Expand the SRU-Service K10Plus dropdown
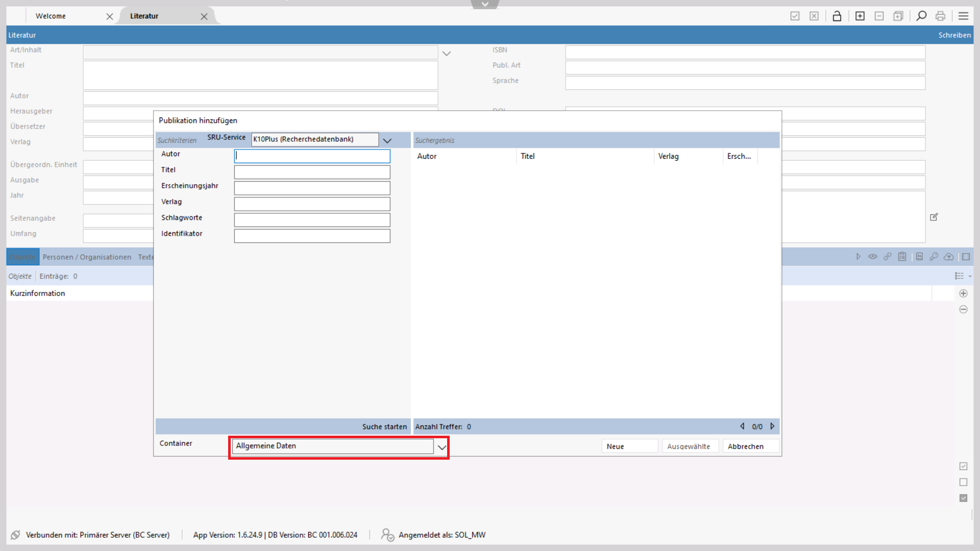Screen dimensions: 980x551 point(387,140)
